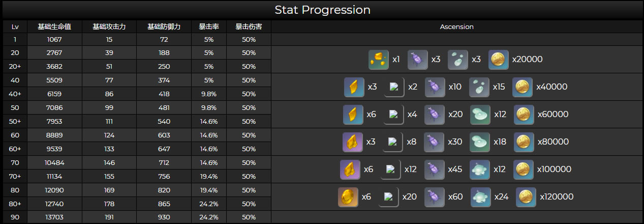
Task: Click the Ascension column header
Action: point(456,26)
